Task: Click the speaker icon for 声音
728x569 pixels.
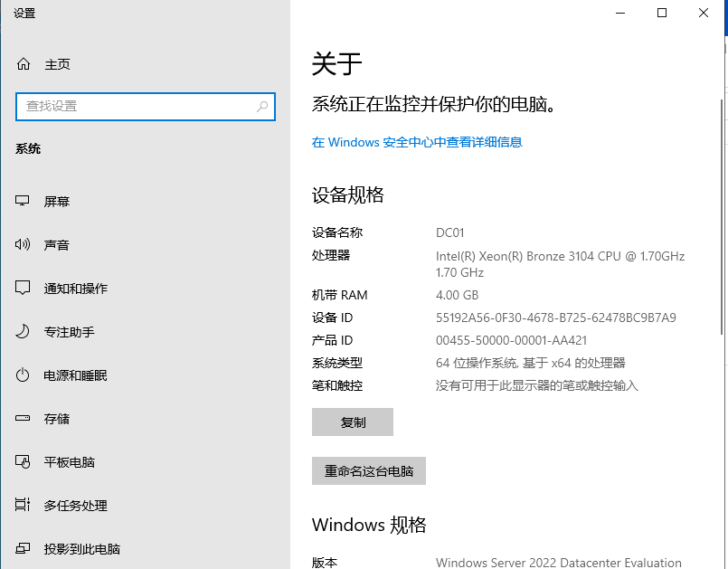Action: pos(24,245)
